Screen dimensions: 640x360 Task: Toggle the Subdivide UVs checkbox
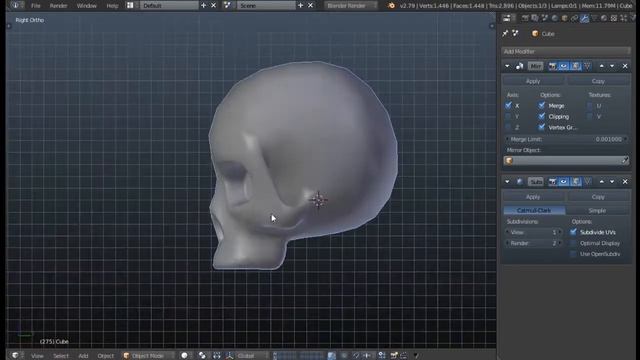click(x=573, y=232)
